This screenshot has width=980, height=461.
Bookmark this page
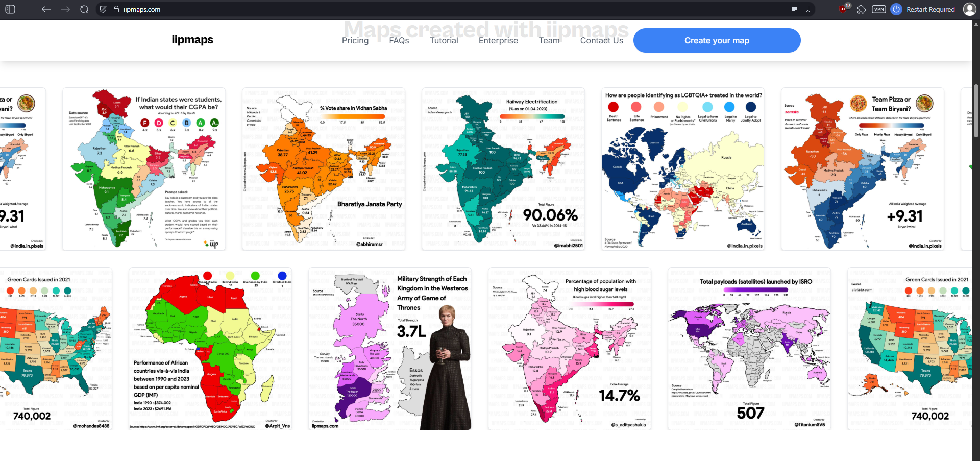click(x=808, y=9)
